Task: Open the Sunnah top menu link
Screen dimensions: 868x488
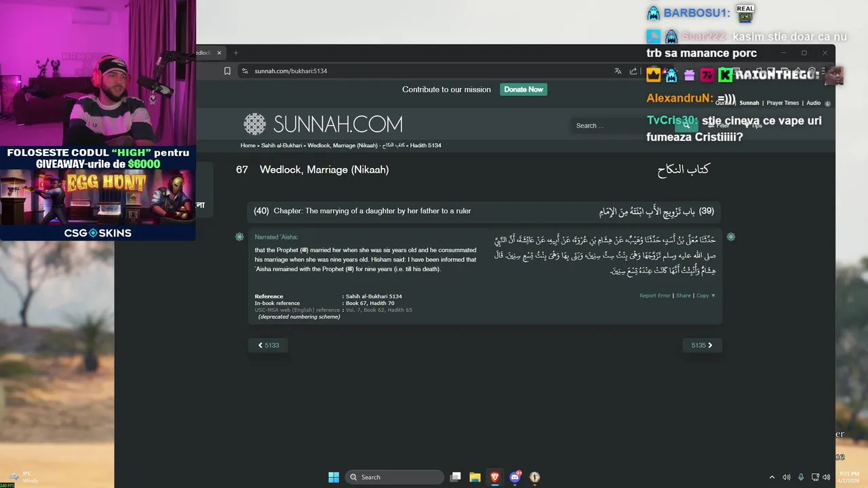Action: (x=749, y=103)
